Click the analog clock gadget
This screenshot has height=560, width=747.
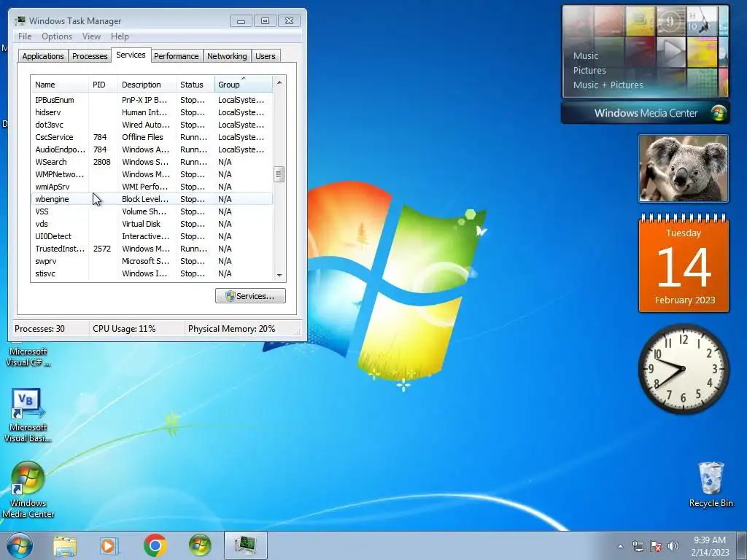[x=683, y=368]
